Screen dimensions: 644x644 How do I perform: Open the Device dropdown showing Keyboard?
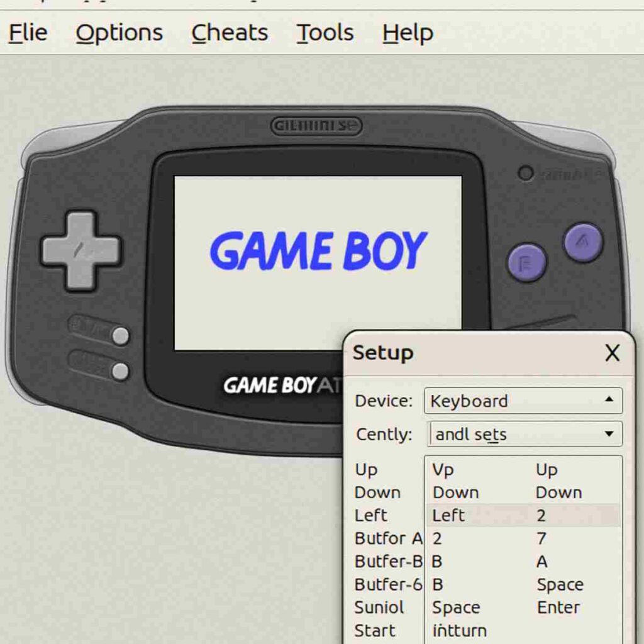(x=523, y=401)
